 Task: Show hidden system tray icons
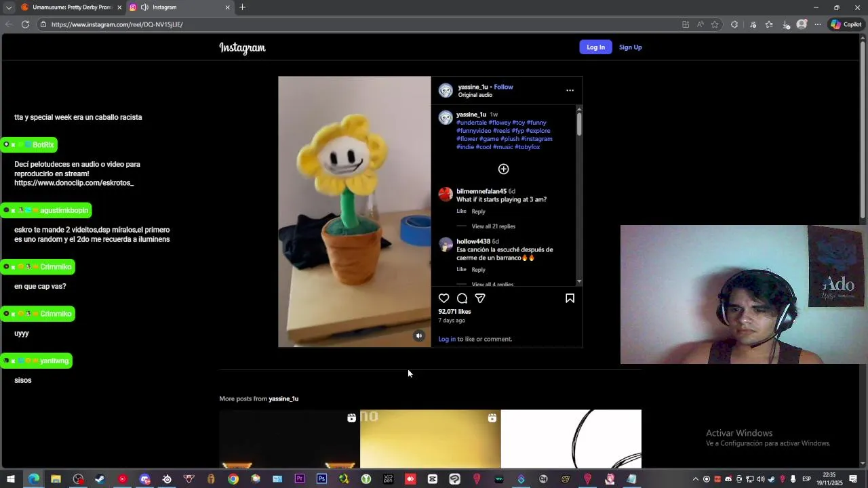(695, 479)
